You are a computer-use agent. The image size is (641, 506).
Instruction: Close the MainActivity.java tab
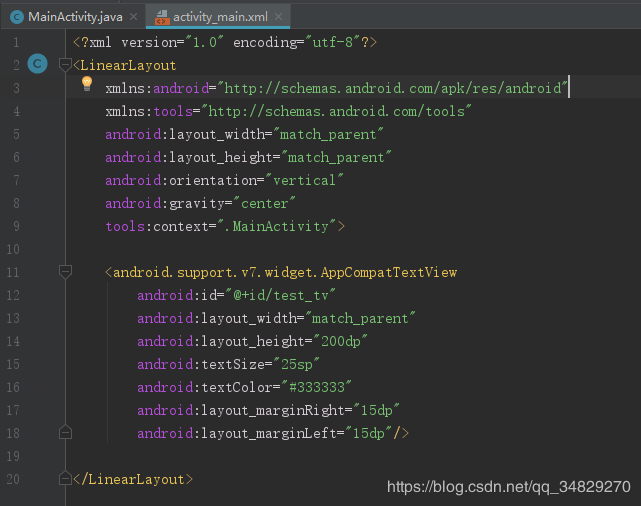133,17
